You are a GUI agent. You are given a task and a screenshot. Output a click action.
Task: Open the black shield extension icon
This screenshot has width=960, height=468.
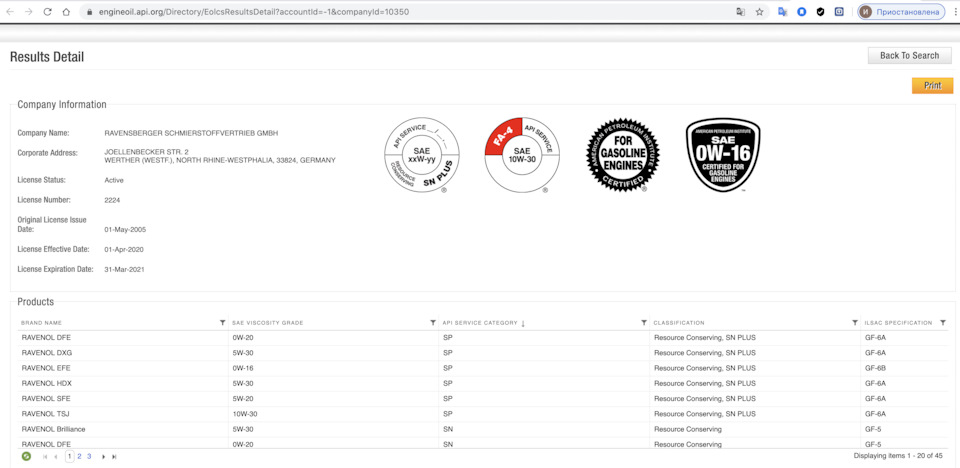tap(820, 12)
